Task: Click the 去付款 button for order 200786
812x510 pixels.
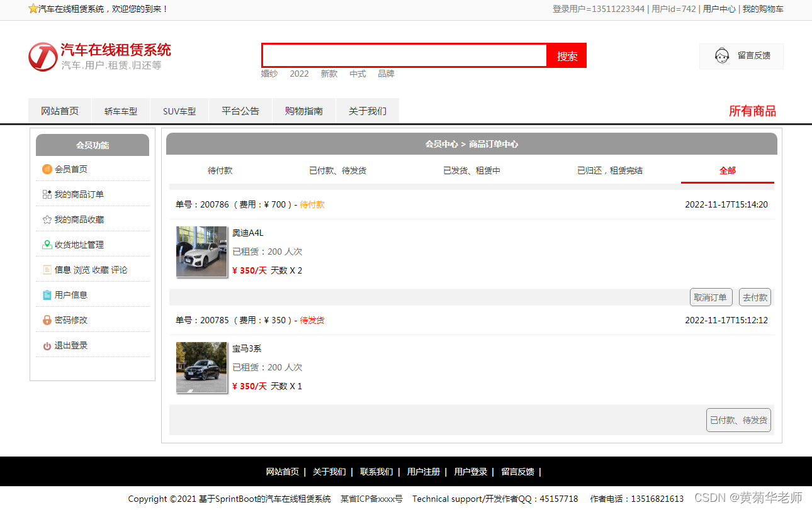Action: pyautogui.click(x=755, y=297)
